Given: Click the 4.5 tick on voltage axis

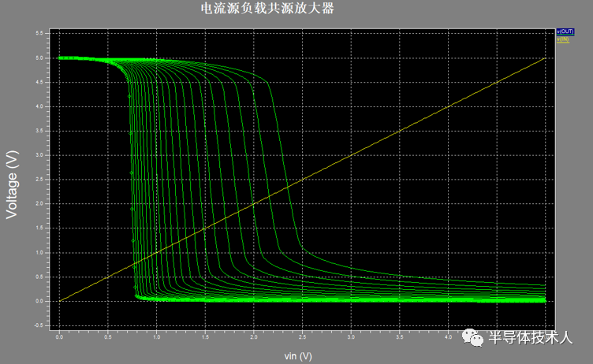Looking at the screenshot, I should pyautogui.click(x=39, y=82).
